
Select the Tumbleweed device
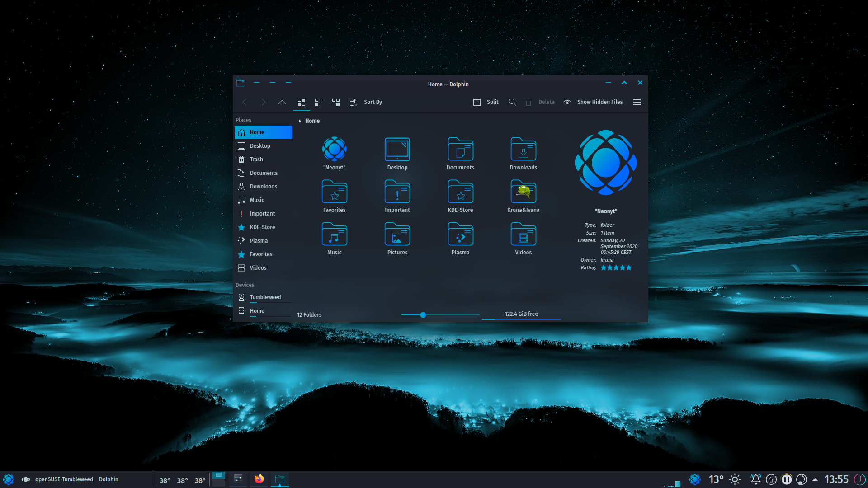[x=264, y=297]
